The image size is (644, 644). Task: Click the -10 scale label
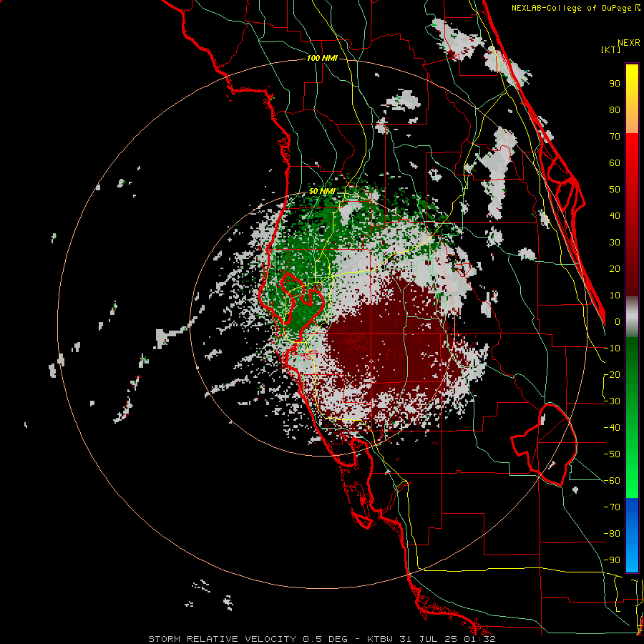point(612,348)
